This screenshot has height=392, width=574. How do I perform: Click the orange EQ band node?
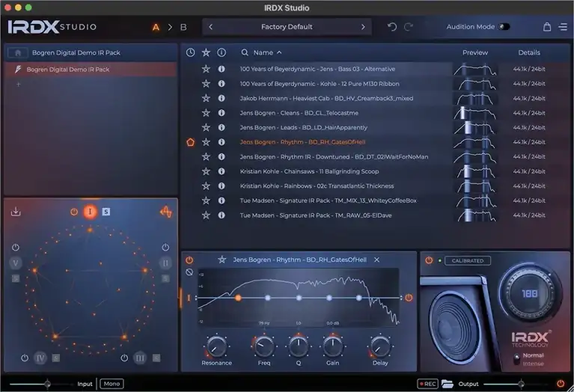pos(238,298)
